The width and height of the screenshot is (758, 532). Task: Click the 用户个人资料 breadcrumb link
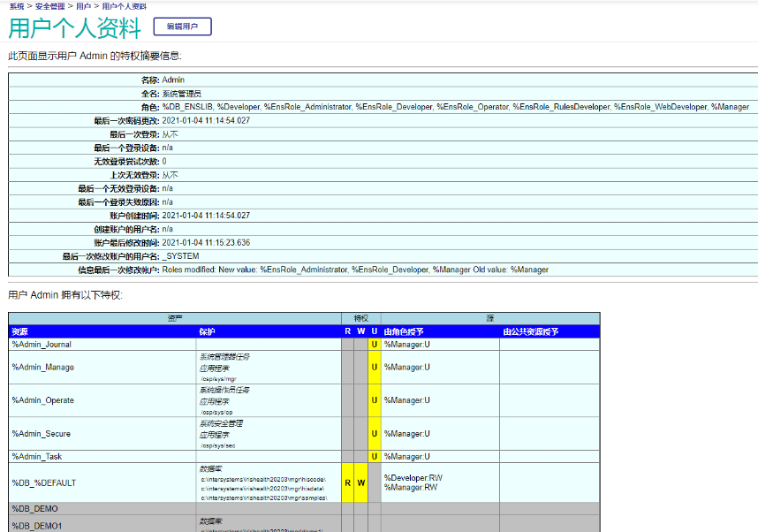point(124,6)
